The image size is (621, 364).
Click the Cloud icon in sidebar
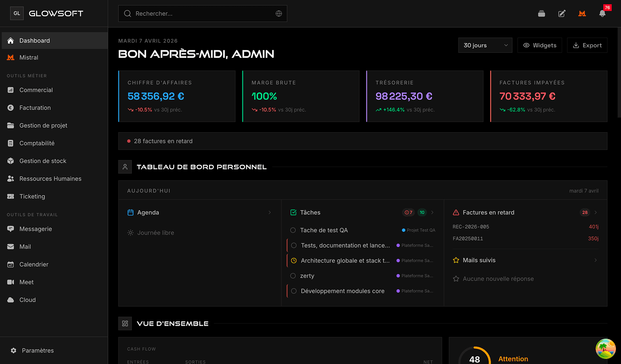click(x=11, y=300)
